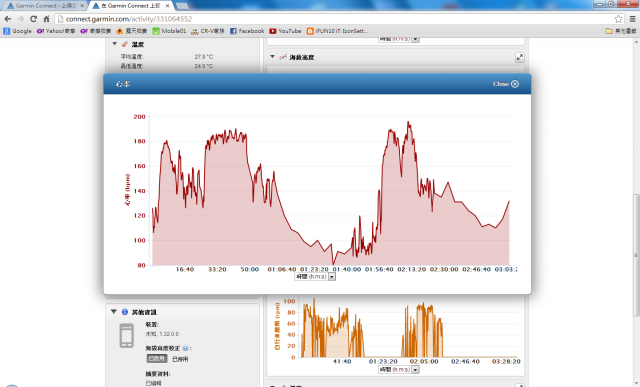Open a new browser tab
Viewport: 640px width, 387px height.
tap(182, 6)
